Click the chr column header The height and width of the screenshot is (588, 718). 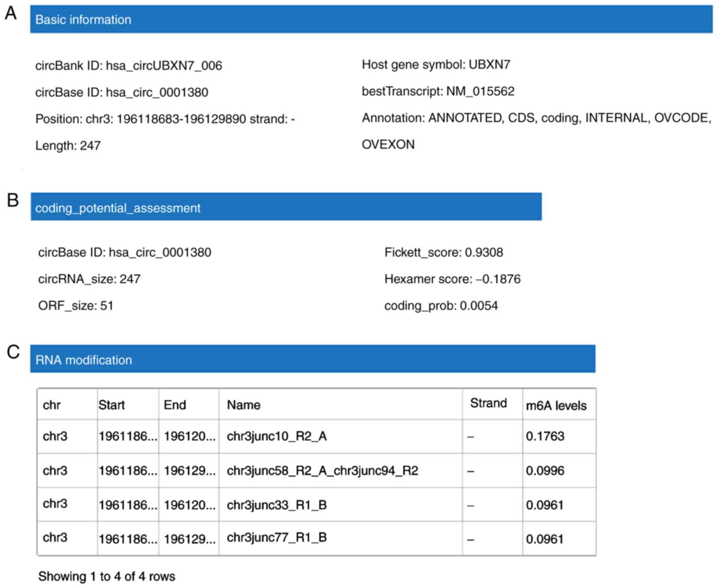(x=52, y=405)
